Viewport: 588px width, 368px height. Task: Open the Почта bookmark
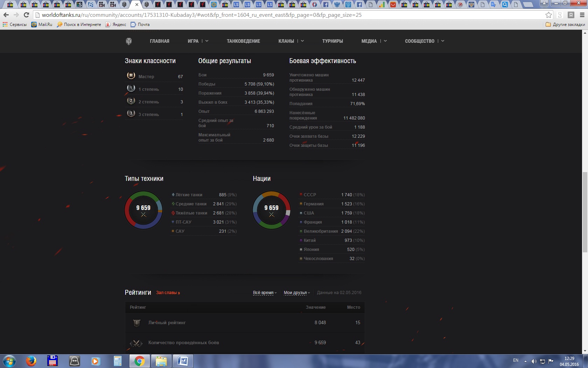coord(140,25)
